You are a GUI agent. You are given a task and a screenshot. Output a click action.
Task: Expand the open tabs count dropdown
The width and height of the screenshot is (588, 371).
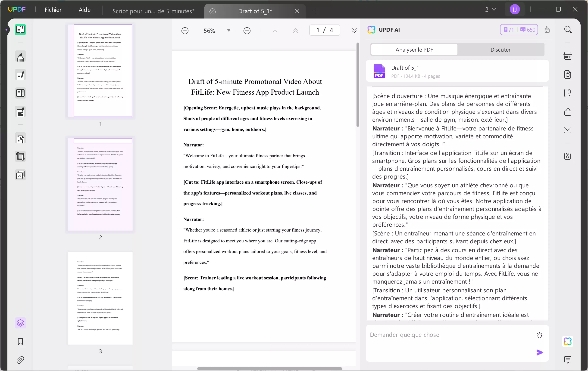tap(490, 9)
